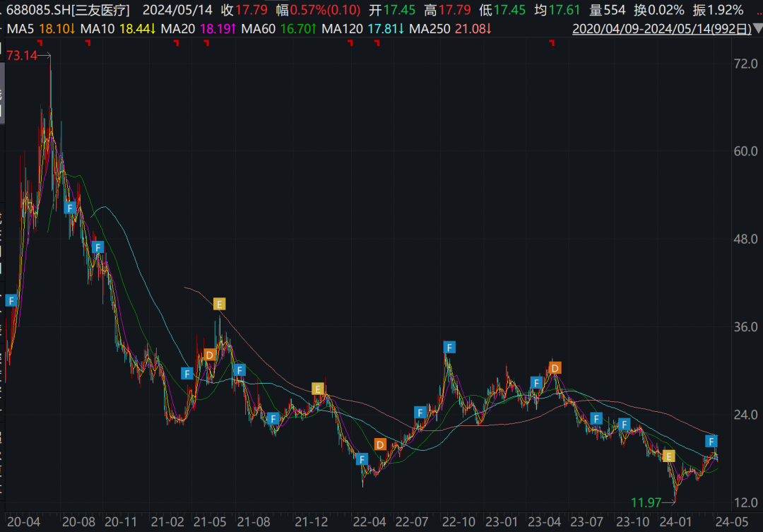This screenshot has height=532, width=763.
Task: Click the 20-04 date axis label
Action: tap(24, 522)
